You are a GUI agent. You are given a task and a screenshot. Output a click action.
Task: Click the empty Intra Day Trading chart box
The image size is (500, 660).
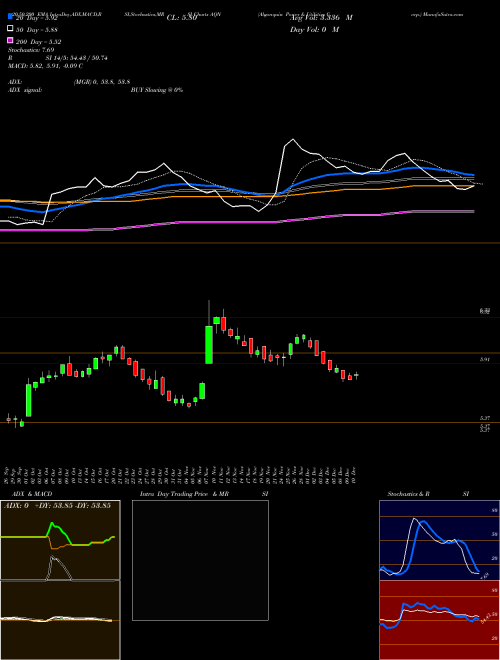click(200, 560)
